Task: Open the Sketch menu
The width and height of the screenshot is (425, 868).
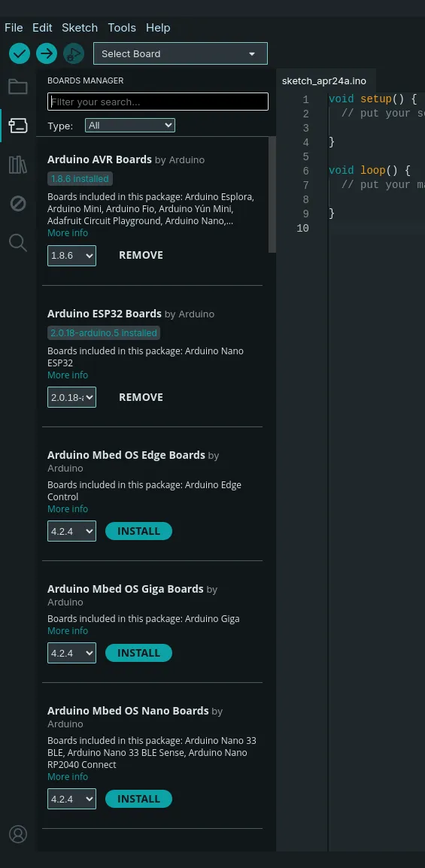Action: (80, 28)
